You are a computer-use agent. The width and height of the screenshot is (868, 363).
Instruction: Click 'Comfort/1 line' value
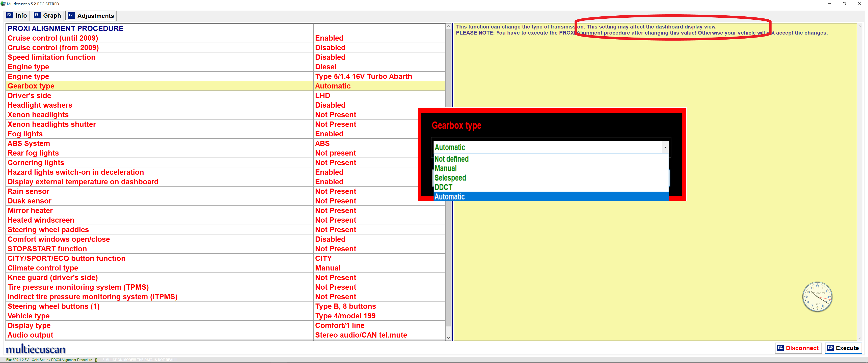[x=340, y=326]
